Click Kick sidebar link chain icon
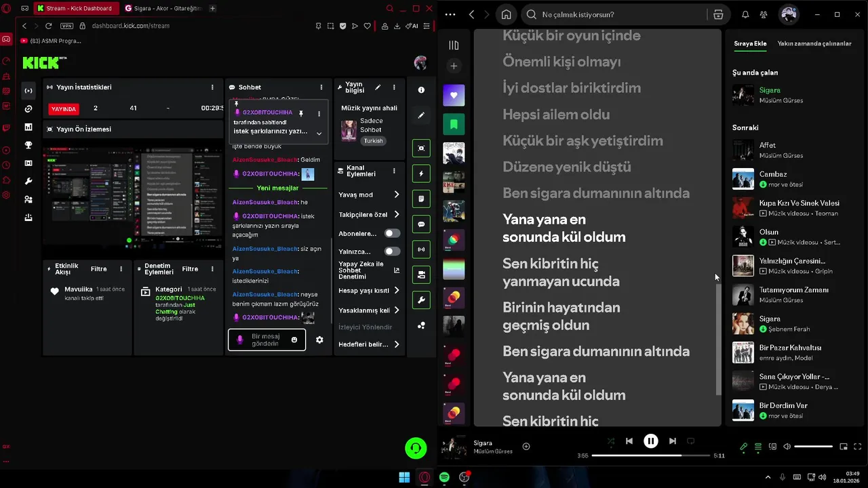This screenshot has width=868, height=488. tap(28, 109)
